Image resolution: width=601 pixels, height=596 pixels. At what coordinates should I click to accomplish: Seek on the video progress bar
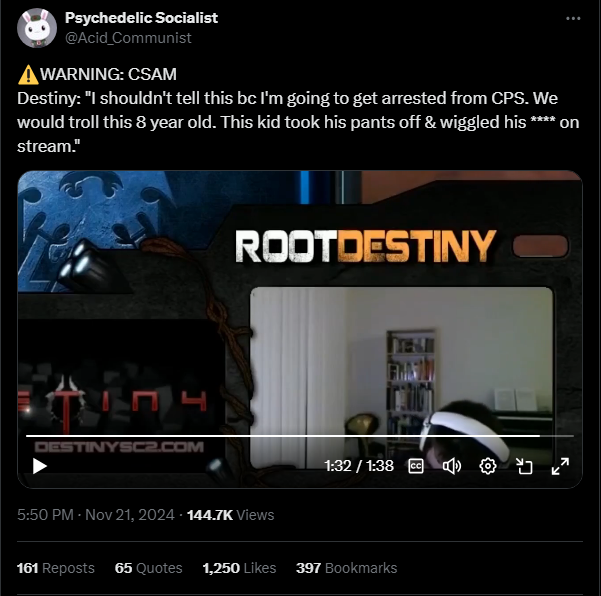point(300,436)
